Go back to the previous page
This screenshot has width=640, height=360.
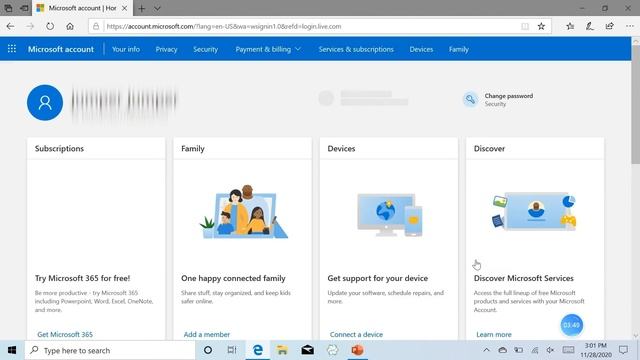10,26
